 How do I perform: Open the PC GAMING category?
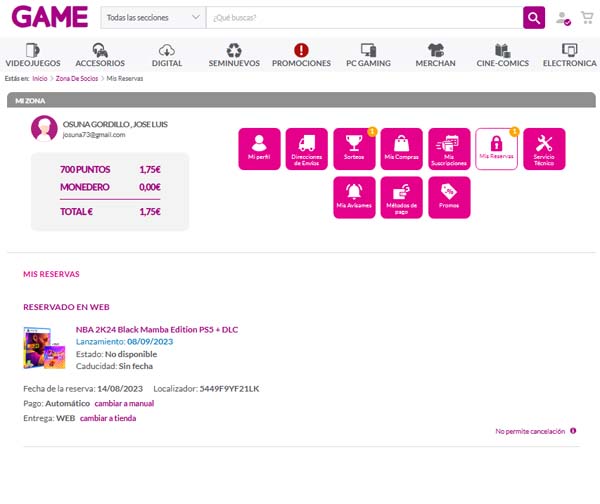point(368,55)
